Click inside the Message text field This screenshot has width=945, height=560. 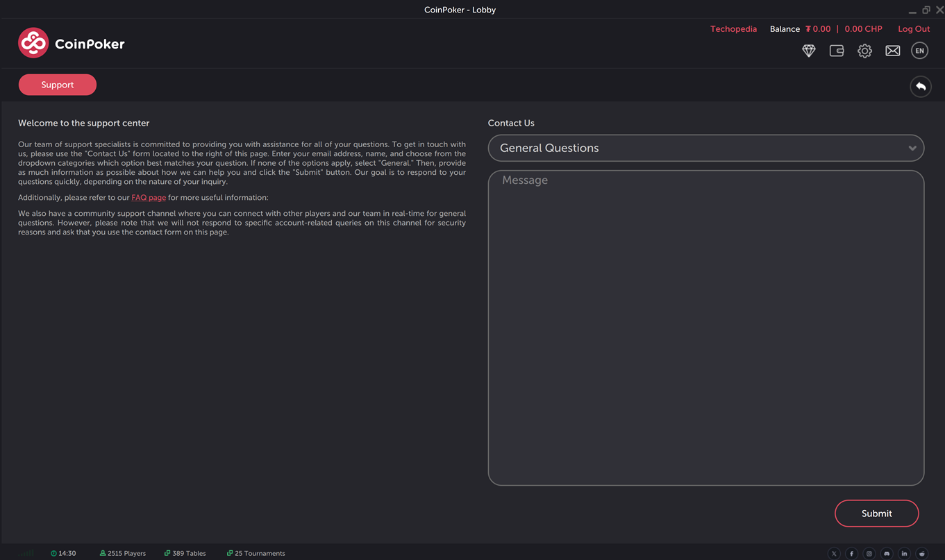[705, 326]
